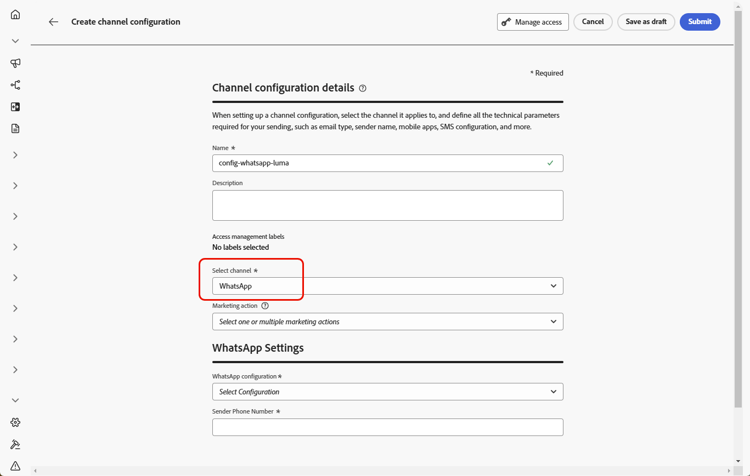The height and width of the screenshot is (476, 750).
Task: Expand the Marketing action dropdown
Action: point(387,322)
